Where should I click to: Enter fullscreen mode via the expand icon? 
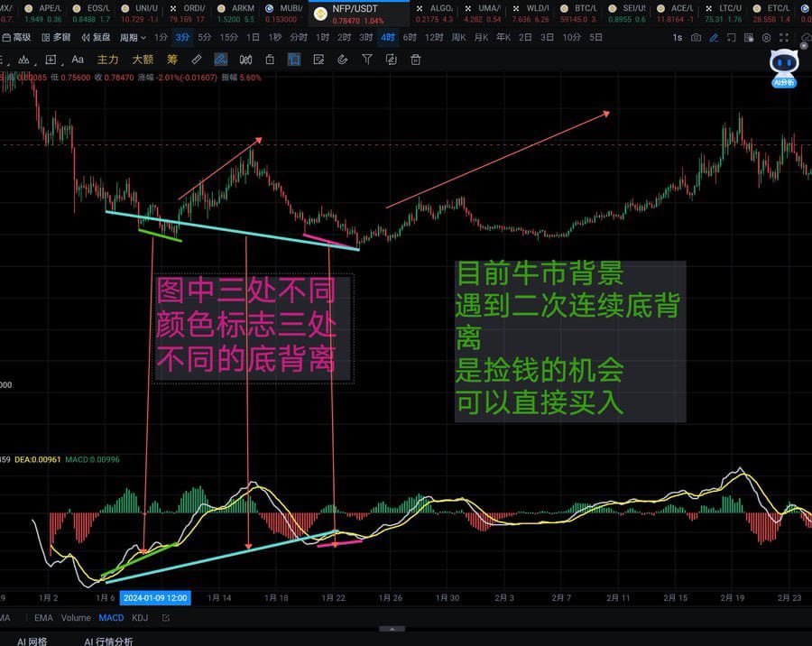pos(784,38)
